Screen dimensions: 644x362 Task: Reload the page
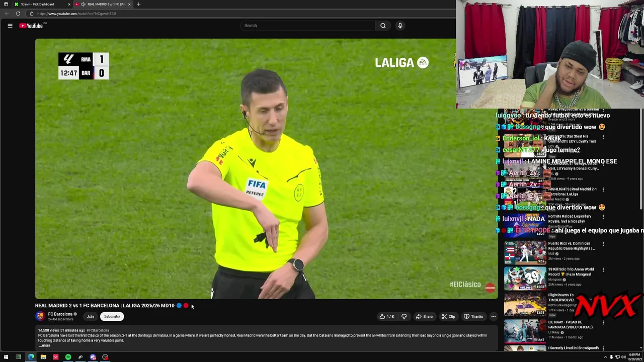tap(18, 14)
